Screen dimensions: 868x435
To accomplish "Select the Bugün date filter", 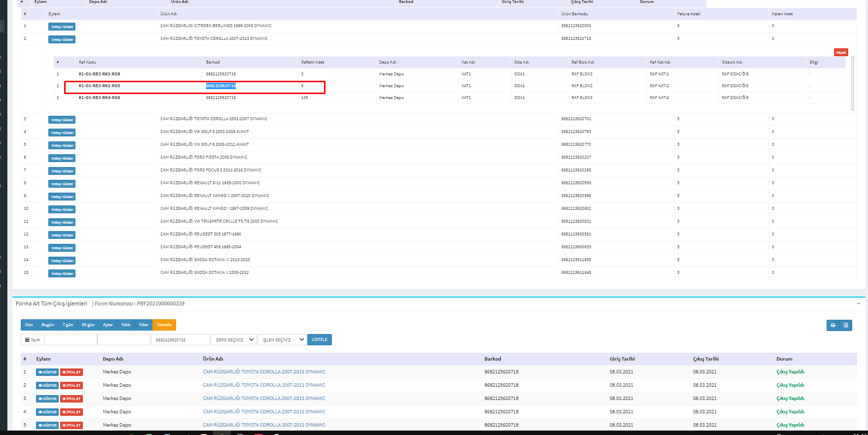I will click(x=48, y=325).
